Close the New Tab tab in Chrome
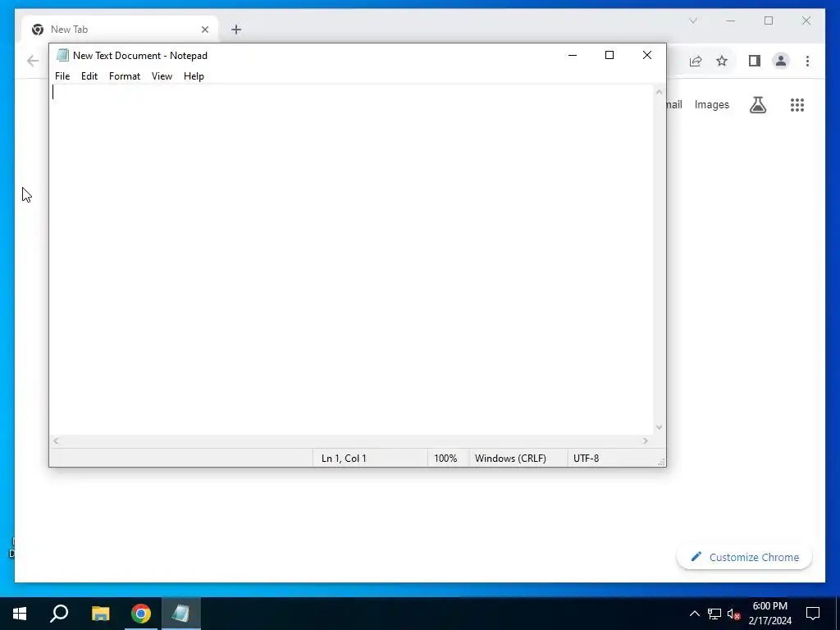840x630 pixels. pyautogui.click(x=204, y=30)
